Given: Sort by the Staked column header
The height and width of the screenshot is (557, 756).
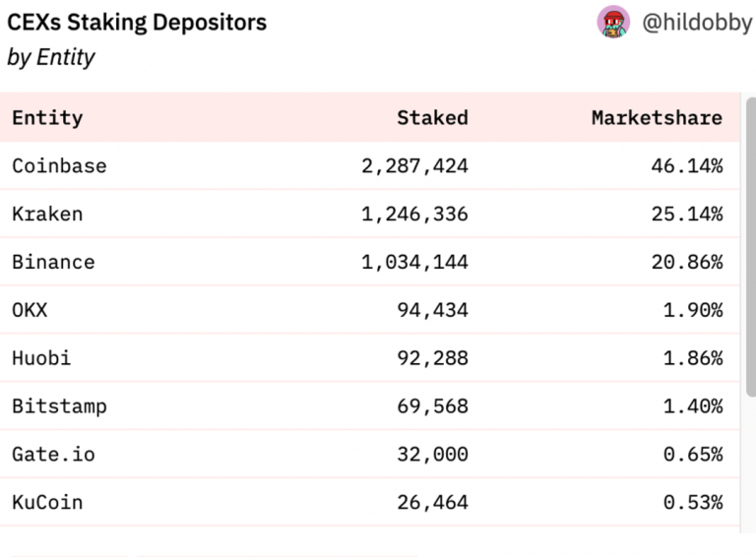Looking at the screenshot, I should (x=432, y=118).
